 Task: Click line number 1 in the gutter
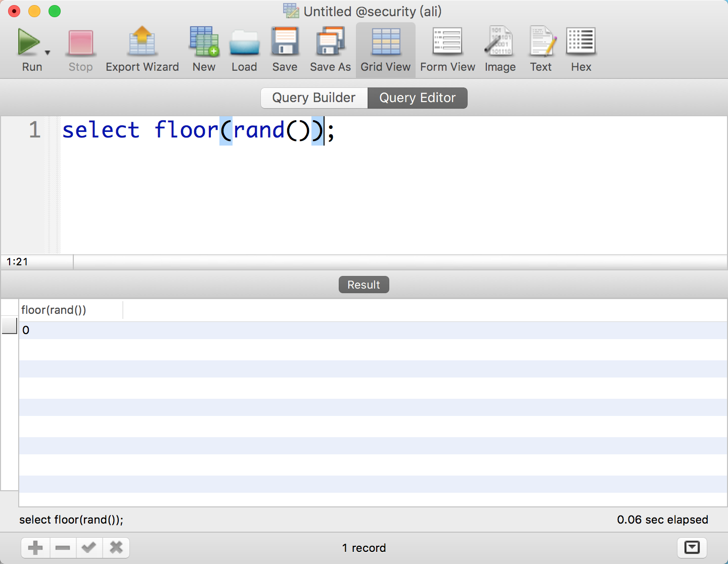tap(34, 130)
